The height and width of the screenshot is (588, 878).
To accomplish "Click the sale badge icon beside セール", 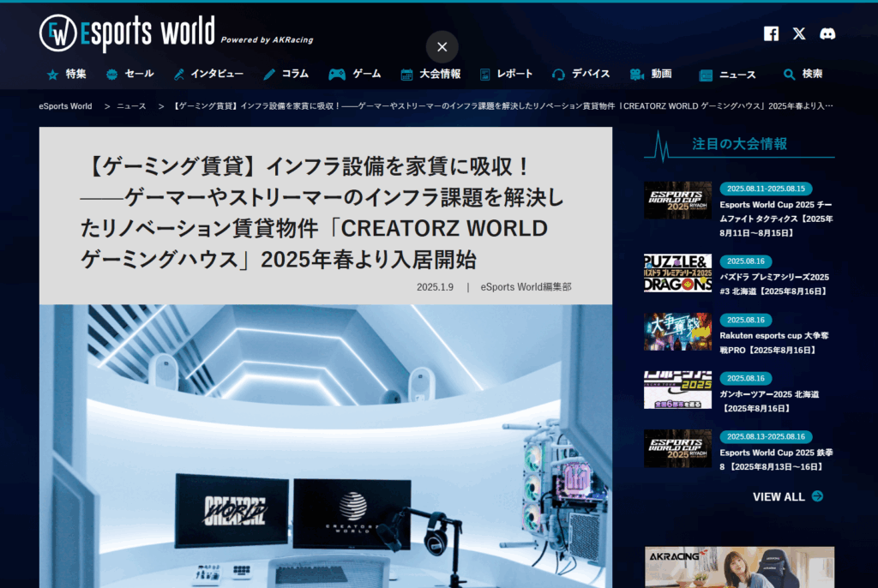I will 112,75.
